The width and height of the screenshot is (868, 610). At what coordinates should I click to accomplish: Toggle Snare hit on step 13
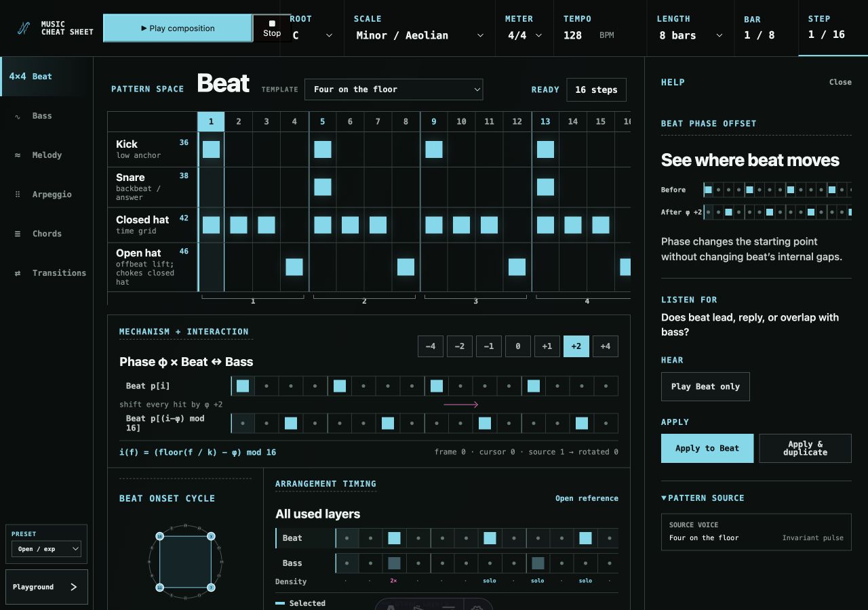click(545, 187)
